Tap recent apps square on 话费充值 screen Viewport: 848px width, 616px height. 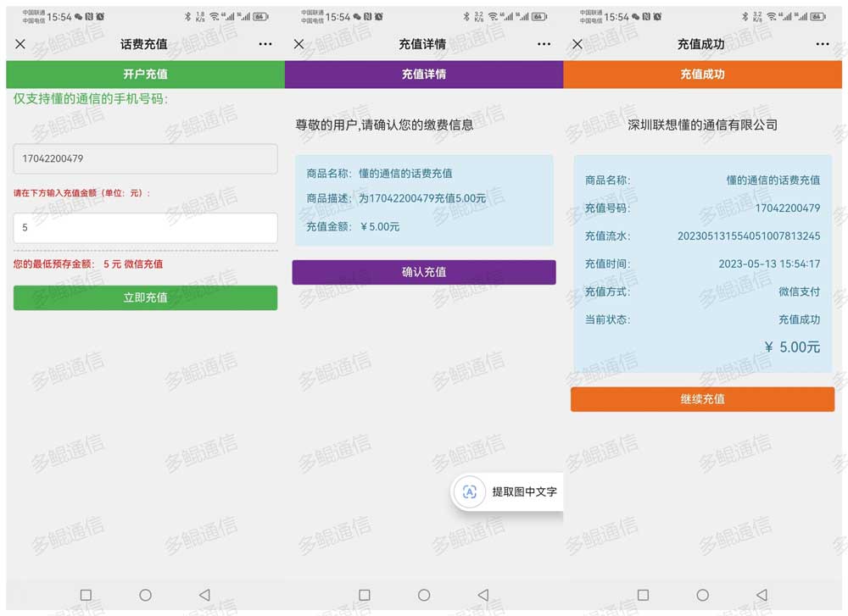click(86, 595)
